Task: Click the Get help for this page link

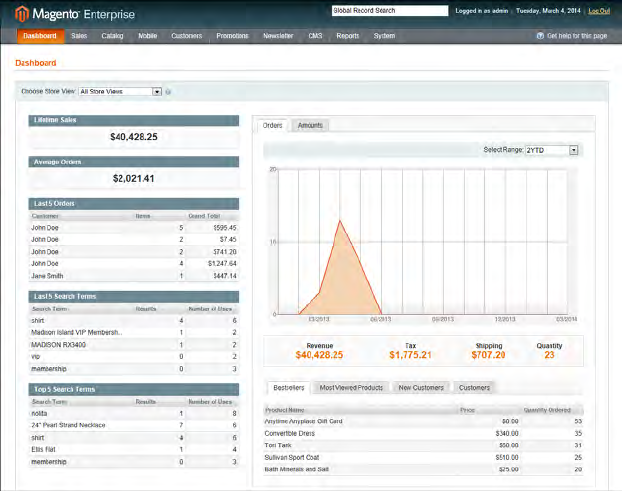Action: point(579,36)
